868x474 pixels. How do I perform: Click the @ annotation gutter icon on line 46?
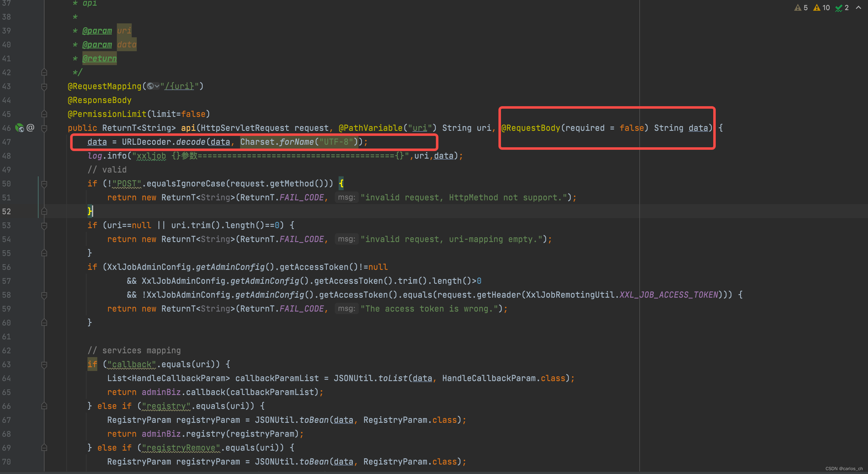click(x=30, y=127)
